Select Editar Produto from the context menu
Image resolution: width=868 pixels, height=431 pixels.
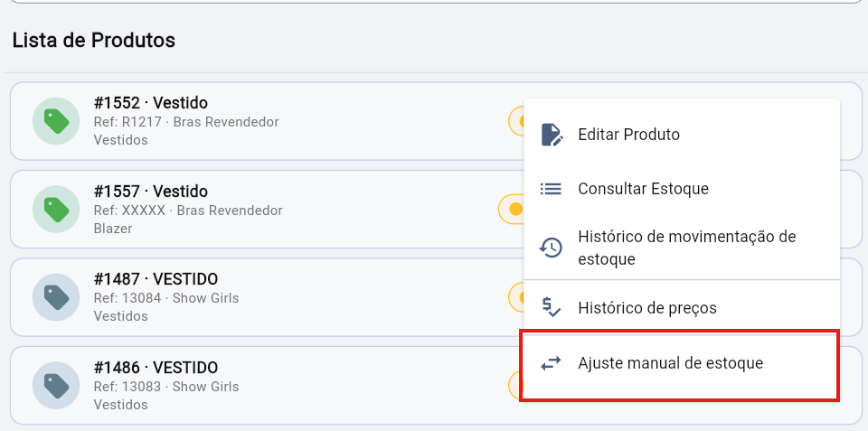click(682, 135)
